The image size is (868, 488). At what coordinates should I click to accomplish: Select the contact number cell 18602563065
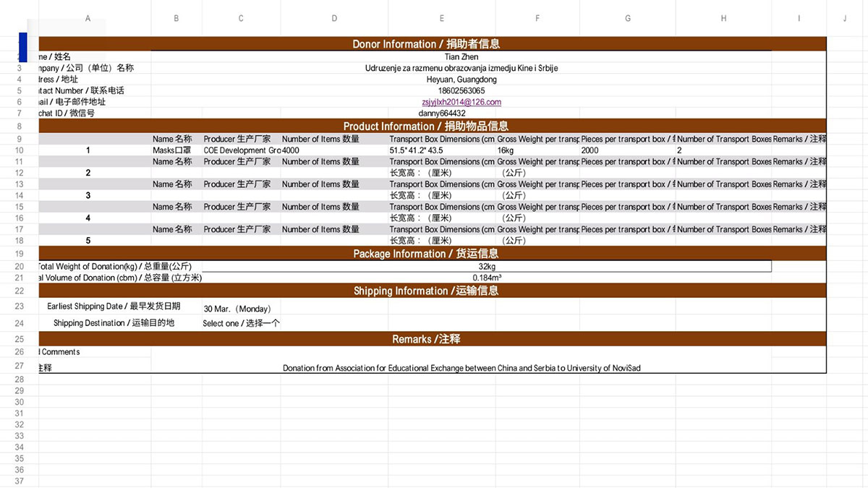point(461,91)
